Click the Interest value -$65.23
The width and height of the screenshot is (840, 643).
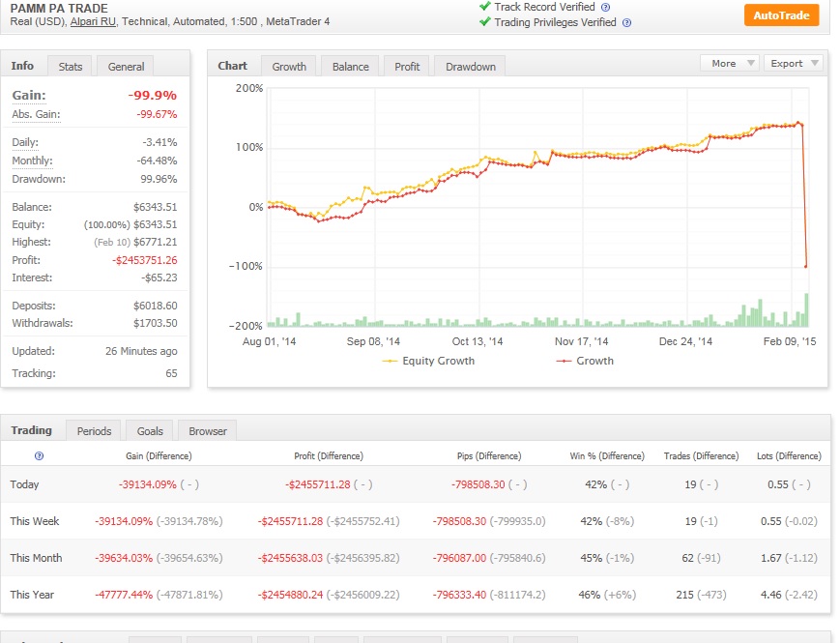point(159,278)
